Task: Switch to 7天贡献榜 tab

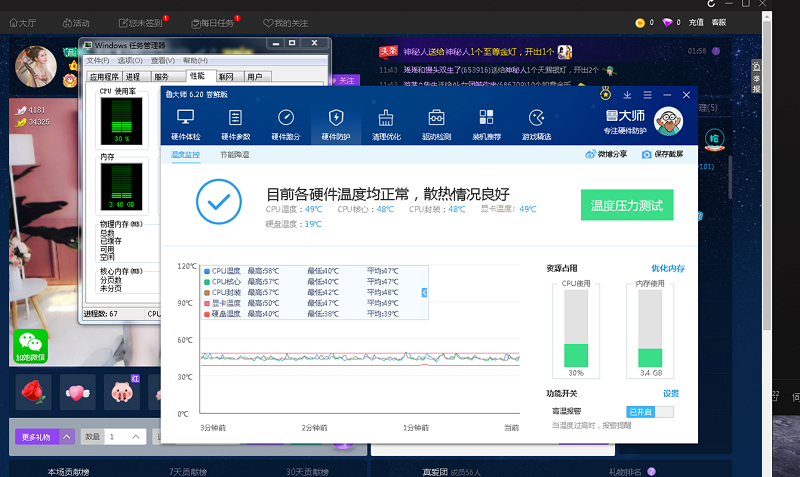Action: tap(188, 472)
